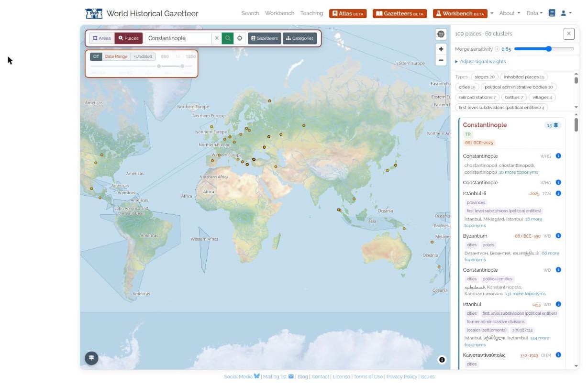Expand Adjust signal weights section

(480, 62)
